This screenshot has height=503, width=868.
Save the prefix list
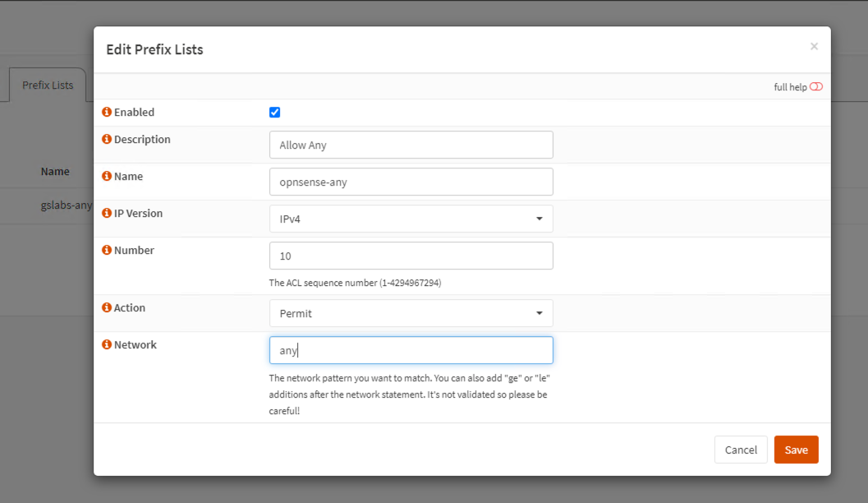coord(796,450)
